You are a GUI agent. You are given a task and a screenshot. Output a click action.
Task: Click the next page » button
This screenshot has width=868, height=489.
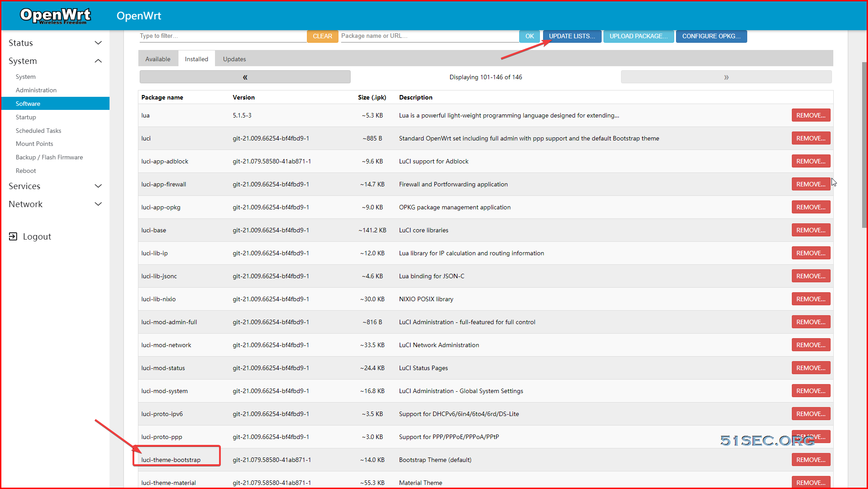pyautogui.click(x=726, y=77)
